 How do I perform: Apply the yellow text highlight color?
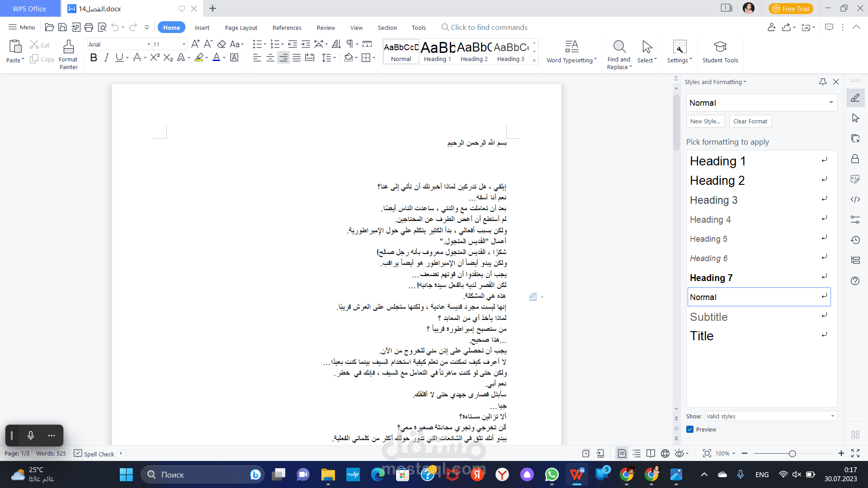tap(199, 57)
